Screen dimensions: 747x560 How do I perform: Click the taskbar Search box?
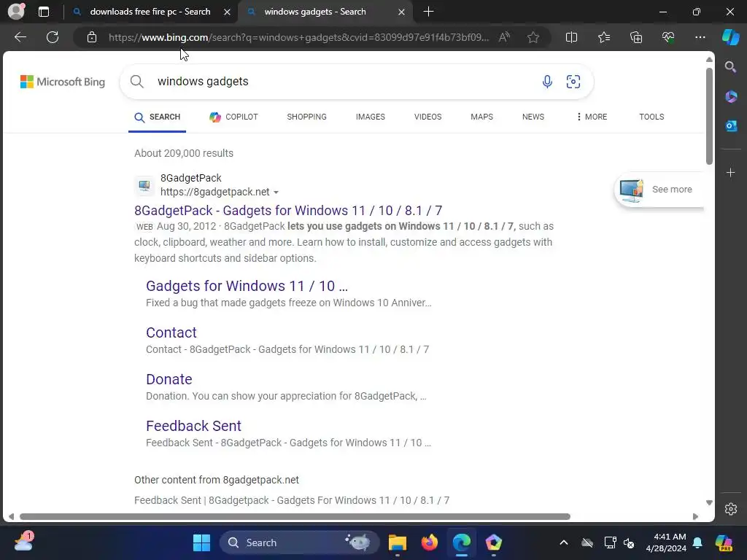pyautogui.click(x=299, y=542)
